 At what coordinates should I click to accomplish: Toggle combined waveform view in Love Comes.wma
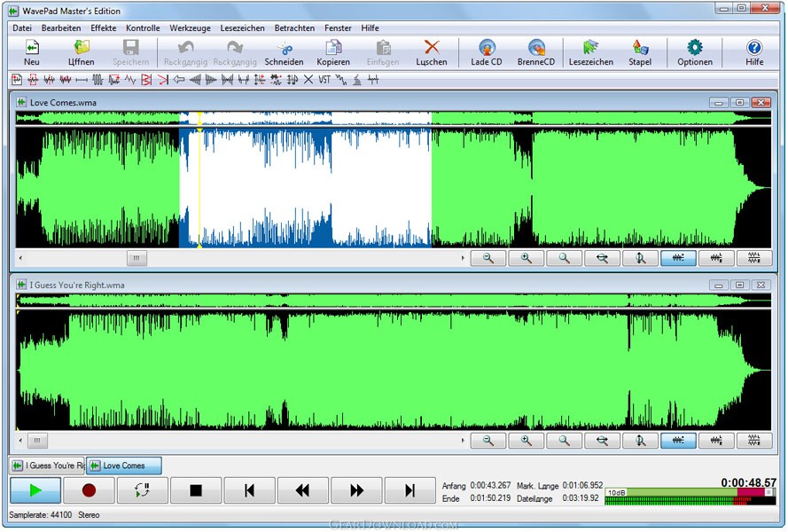tap(678, 258)
